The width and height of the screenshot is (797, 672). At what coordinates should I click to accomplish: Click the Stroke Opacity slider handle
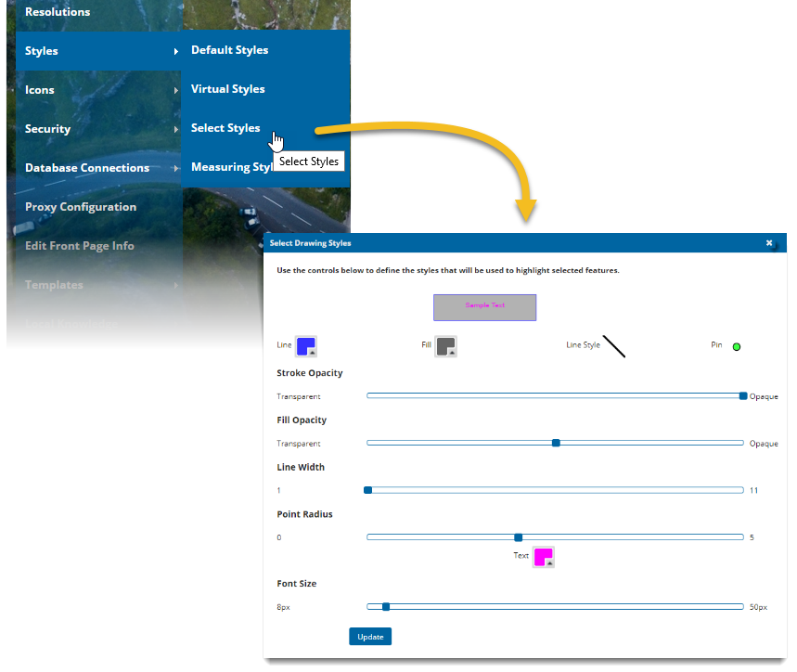point(743,395)
